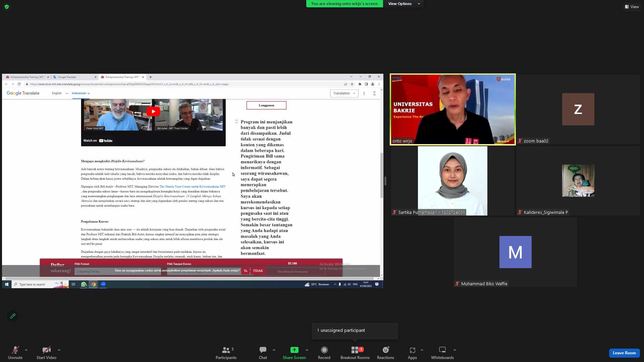Click the Windows taskbar search box
Screen dimensions: 644x362
40,284
